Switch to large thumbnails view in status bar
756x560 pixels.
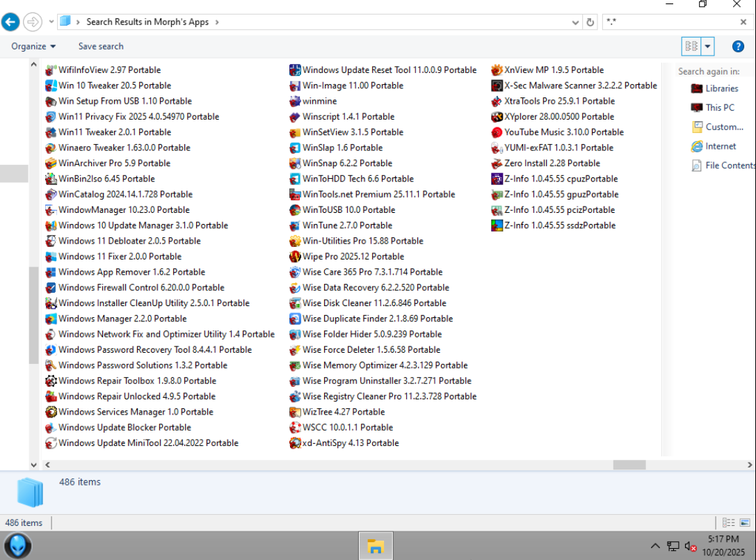point(745,522)
